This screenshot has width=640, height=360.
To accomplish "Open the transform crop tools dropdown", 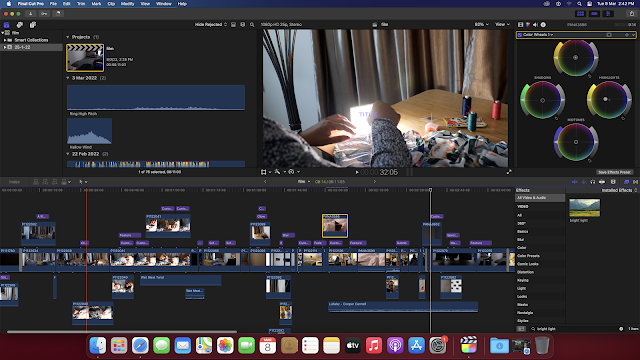I will [265, 172].
